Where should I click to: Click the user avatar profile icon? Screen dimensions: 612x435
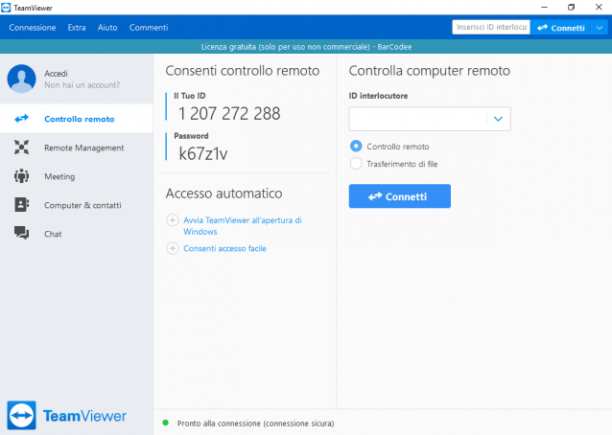(x=21, y=78)
